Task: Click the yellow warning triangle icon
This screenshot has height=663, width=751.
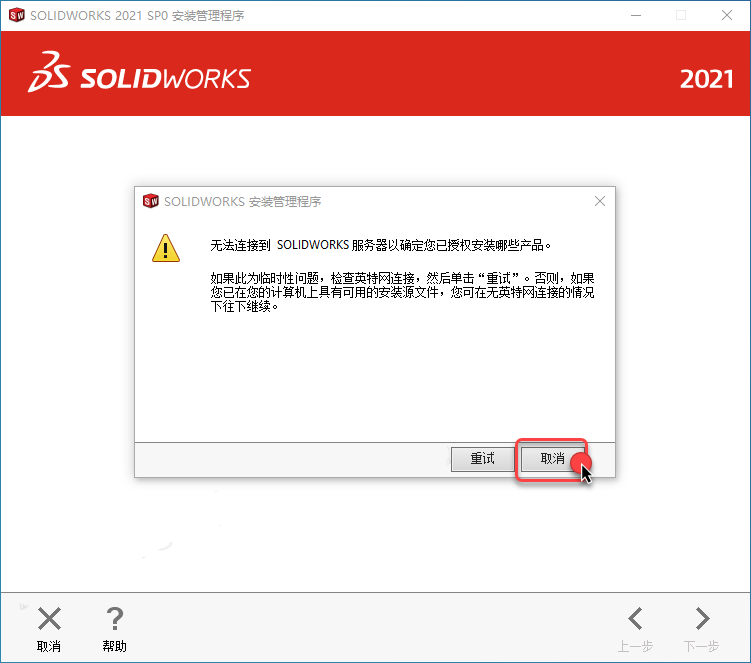Action: coord(166,248)
